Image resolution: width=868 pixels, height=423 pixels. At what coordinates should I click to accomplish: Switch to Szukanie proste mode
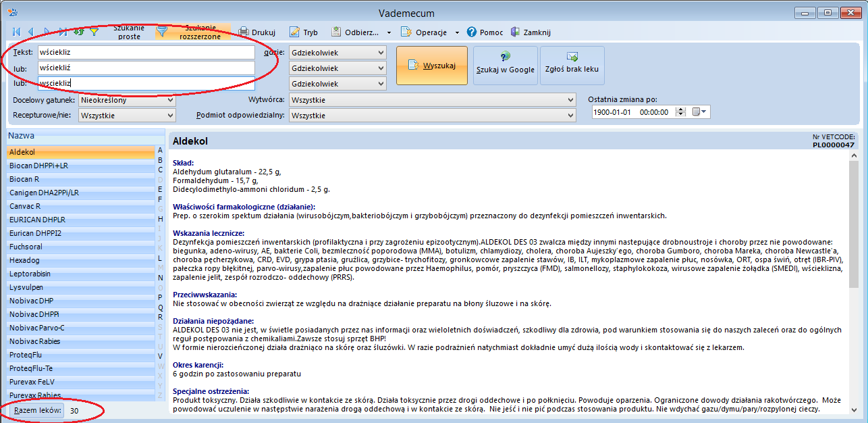[x=130, y=32]
